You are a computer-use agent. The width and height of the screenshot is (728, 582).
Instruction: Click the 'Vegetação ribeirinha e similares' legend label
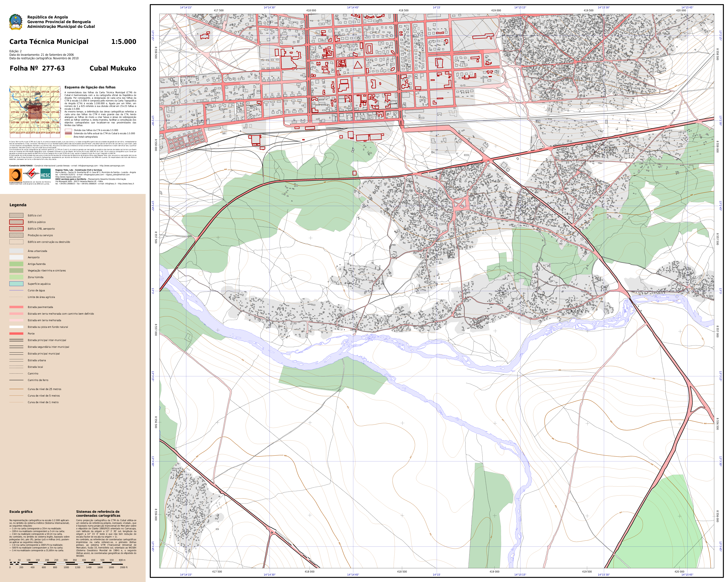[47, 271]
